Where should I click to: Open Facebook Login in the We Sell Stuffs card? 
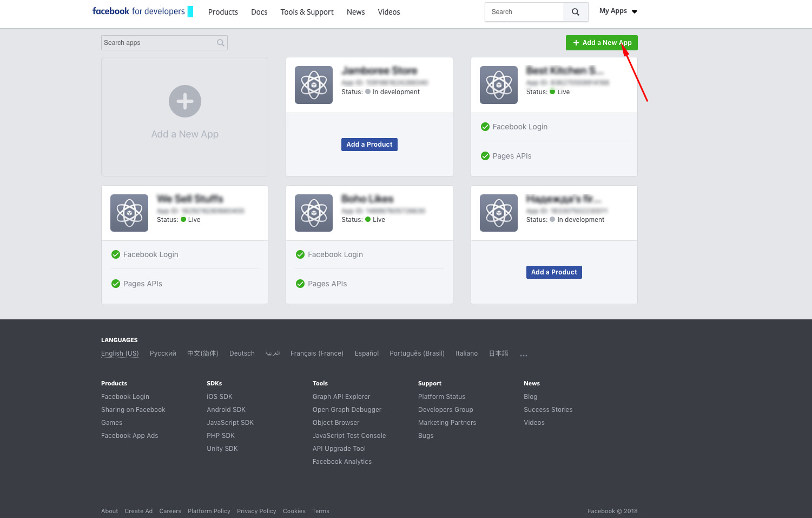[x=150, y=254]
